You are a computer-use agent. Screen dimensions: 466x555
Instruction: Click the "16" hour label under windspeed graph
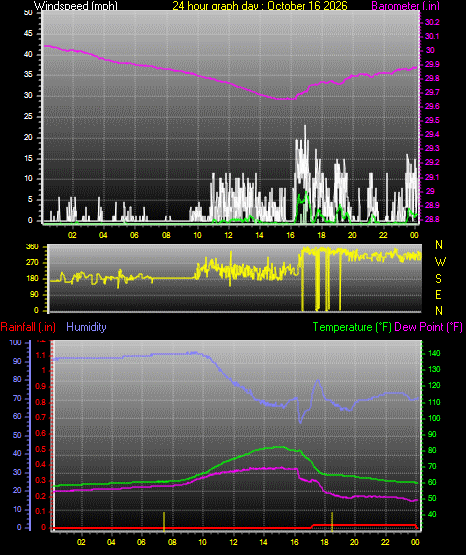[x=290, y=235]
